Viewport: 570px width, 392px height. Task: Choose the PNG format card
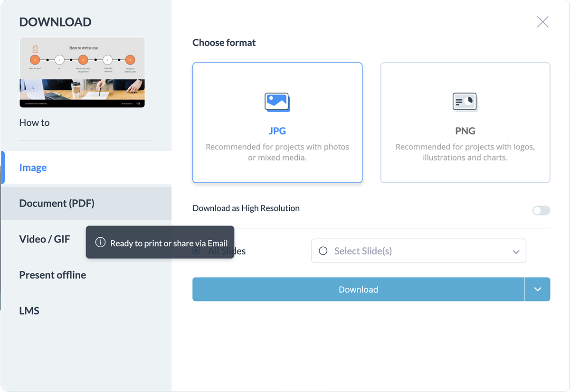point(465,122)
